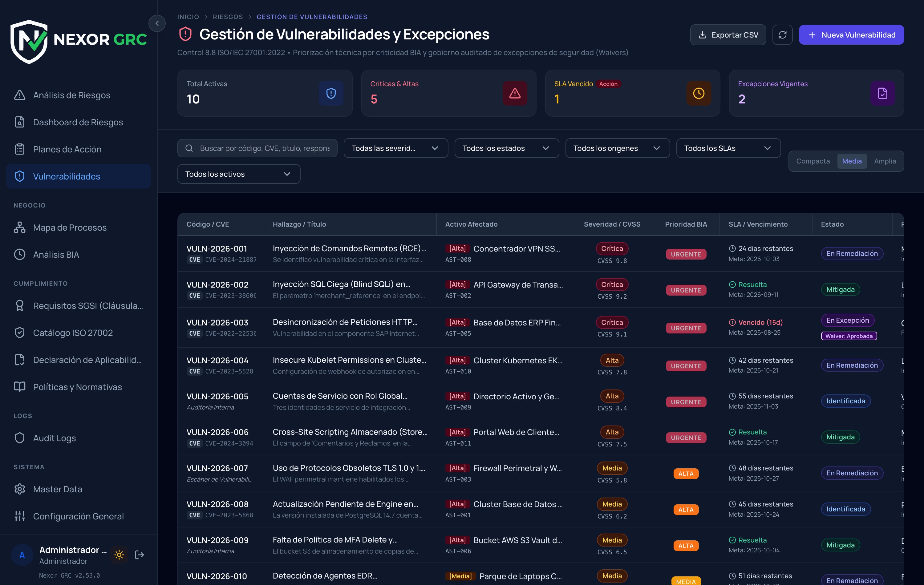Image resolution: width=924 pixels, height=585 pixels.
Task: Click the Nueva Vulnerabilidad button
Action: [x=851, y=35]
